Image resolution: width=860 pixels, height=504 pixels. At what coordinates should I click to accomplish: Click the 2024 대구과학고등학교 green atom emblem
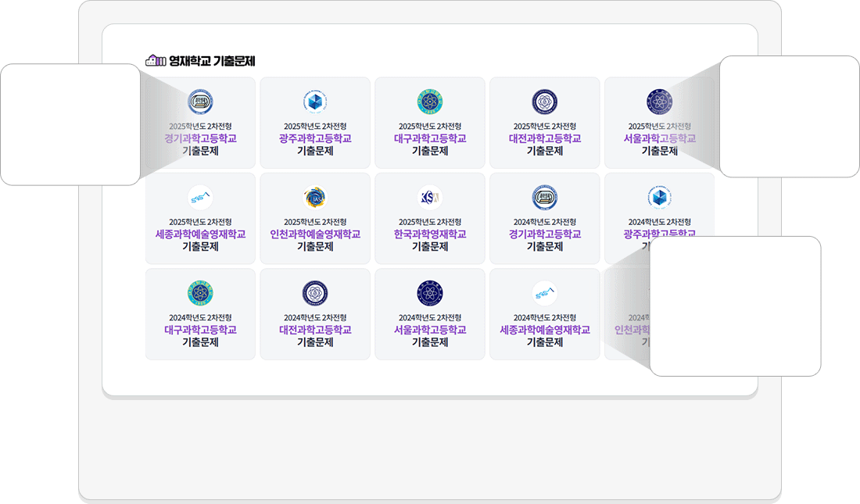tap(200, 293)
